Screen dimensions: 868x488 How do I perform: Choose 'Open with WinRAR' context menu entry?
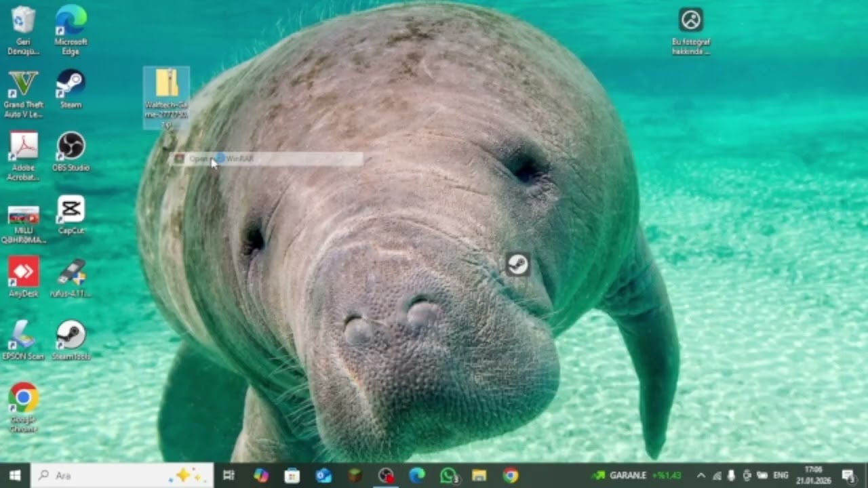click(x=266, y=159)
